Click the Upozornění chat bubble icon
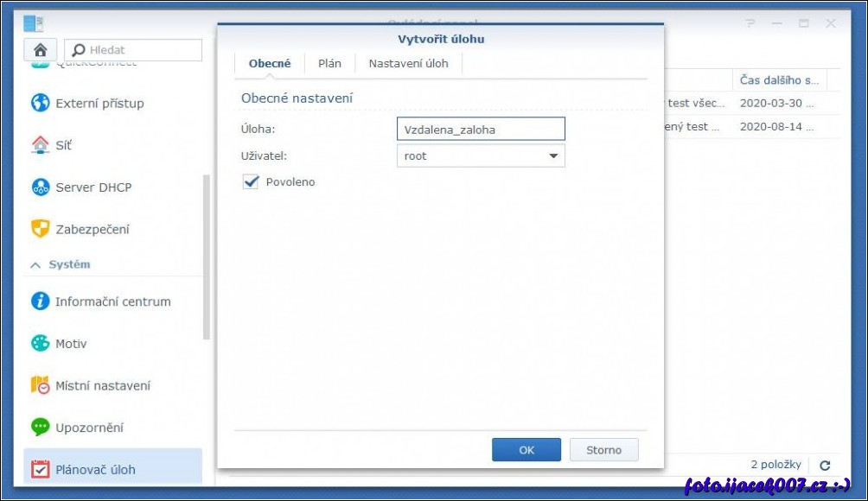The height and width of the screenshot is (501, 868). 41,428
